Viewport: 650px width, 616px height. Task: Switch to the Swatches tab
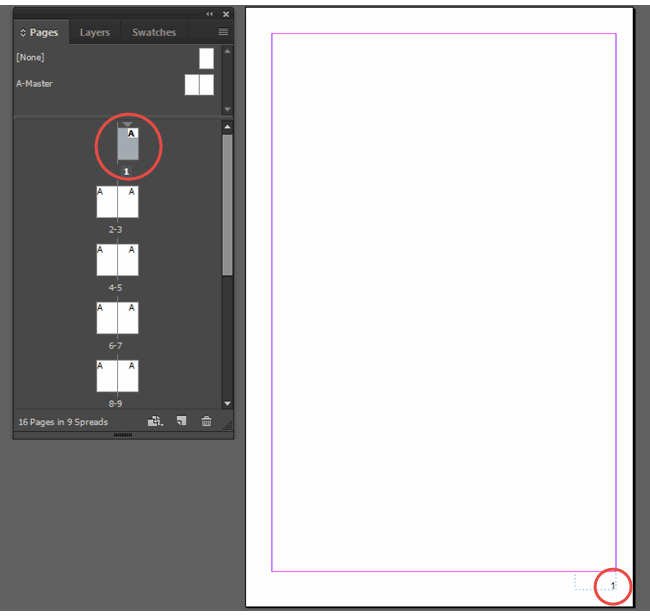tap(154, 32)
